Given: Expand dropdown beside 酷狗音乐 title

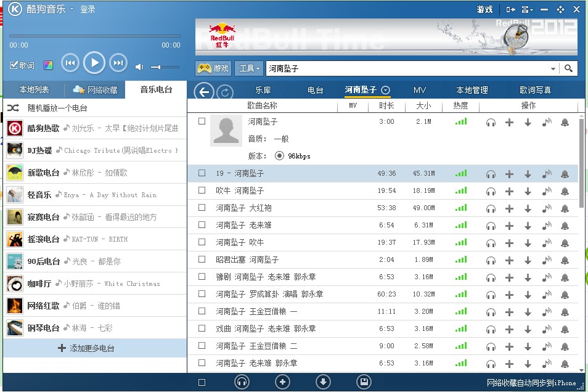Looking at the screenshot, I should [71, 9].
